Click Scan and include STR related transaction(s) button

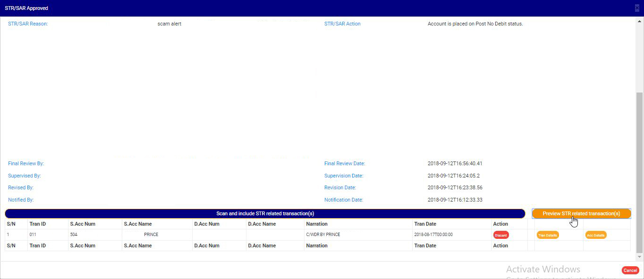(x=265, y=214)
